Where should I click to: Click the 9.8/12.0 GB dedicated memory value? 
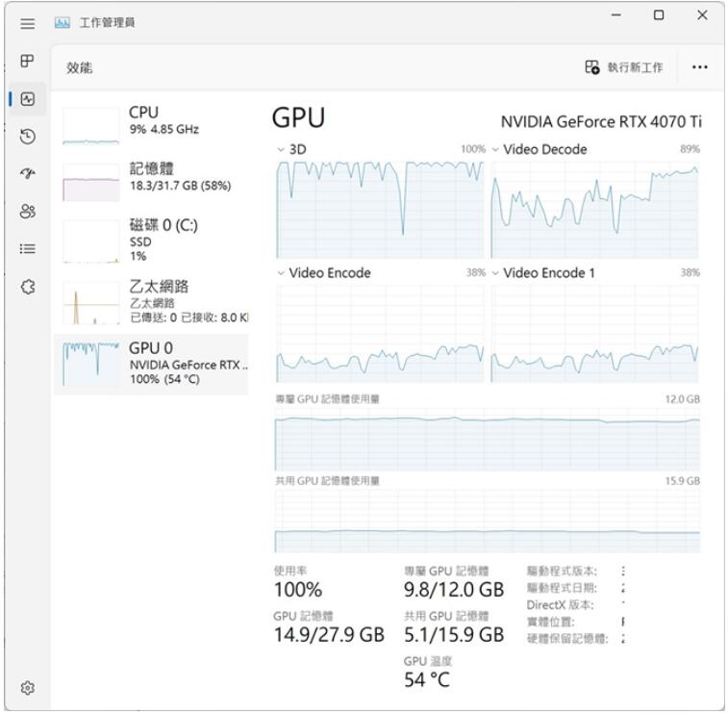pos(454,590)
